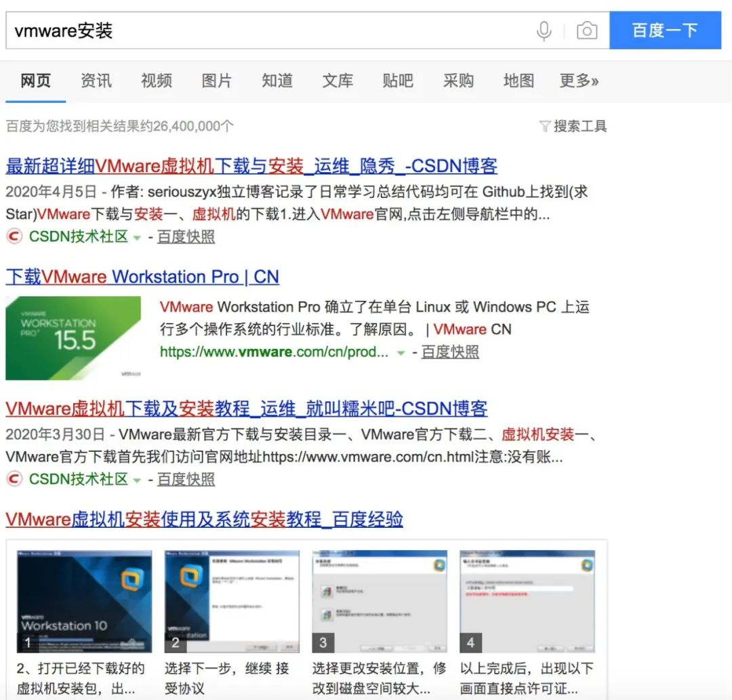Click caption 以上完成后，出现以下画面直接点许可证

pos(527,678)
